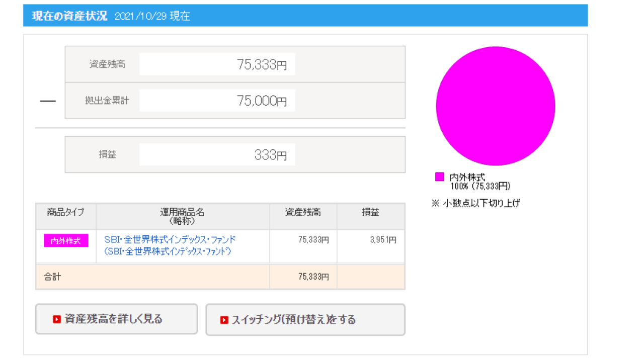
Task: Click the 内外株式 100% legend label
Action: (x=479, y=182)
